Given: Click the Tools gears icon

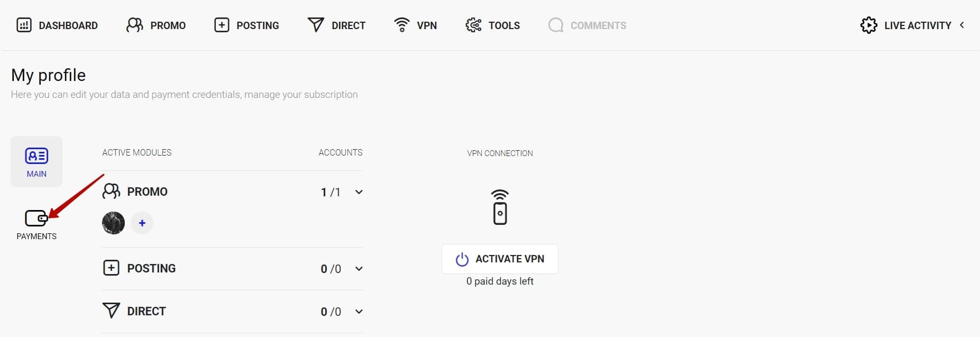Looking at the screenshot, I should (x=473, y=25).
